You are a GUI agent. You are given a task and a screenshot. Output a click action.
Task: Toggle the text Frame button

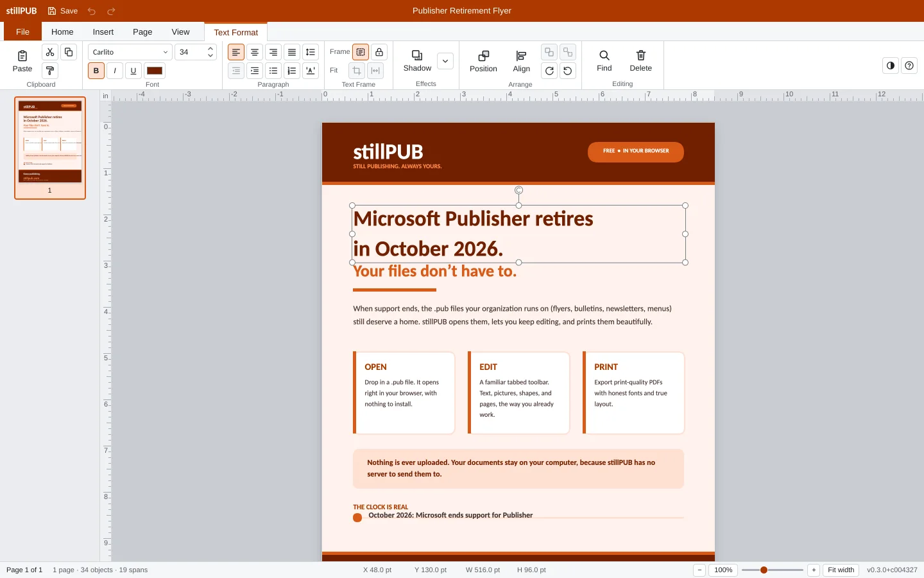click(361, 52)
